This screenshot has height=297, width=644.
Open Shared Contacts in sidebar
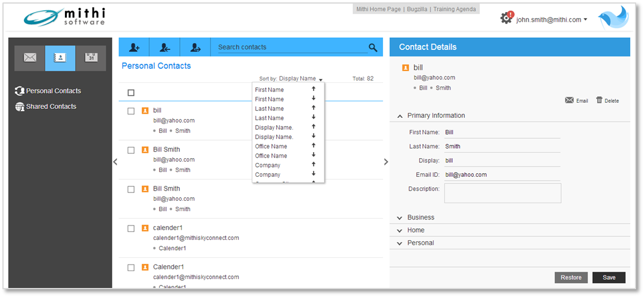(51, 106)
